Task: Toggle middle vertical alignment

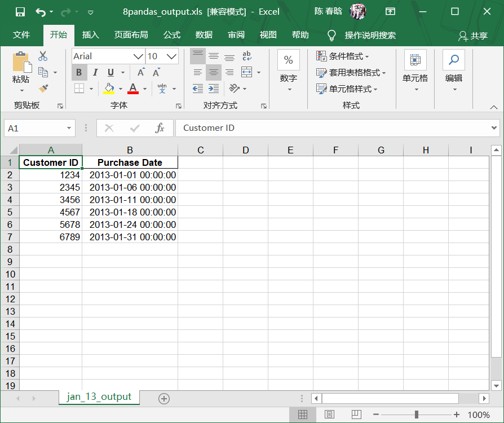Action: (214, 56)
